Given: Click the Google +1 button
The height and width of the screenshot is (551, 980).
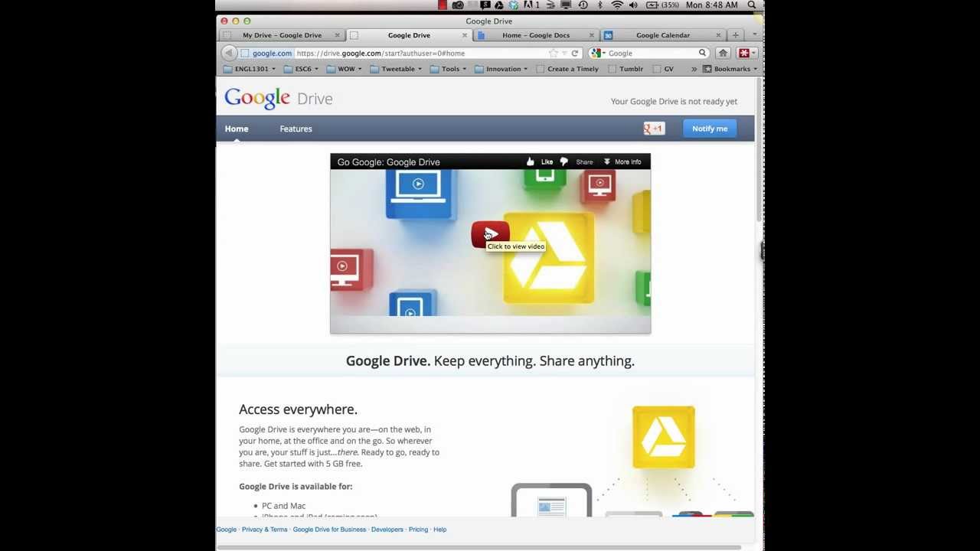Looking at the screenshot, I should [654, 129].
